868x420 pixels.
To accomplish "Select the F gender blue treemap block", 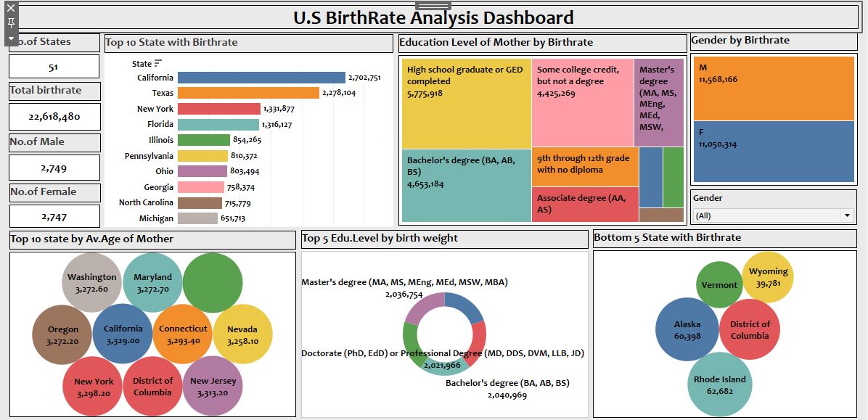I will coord(774,151).
